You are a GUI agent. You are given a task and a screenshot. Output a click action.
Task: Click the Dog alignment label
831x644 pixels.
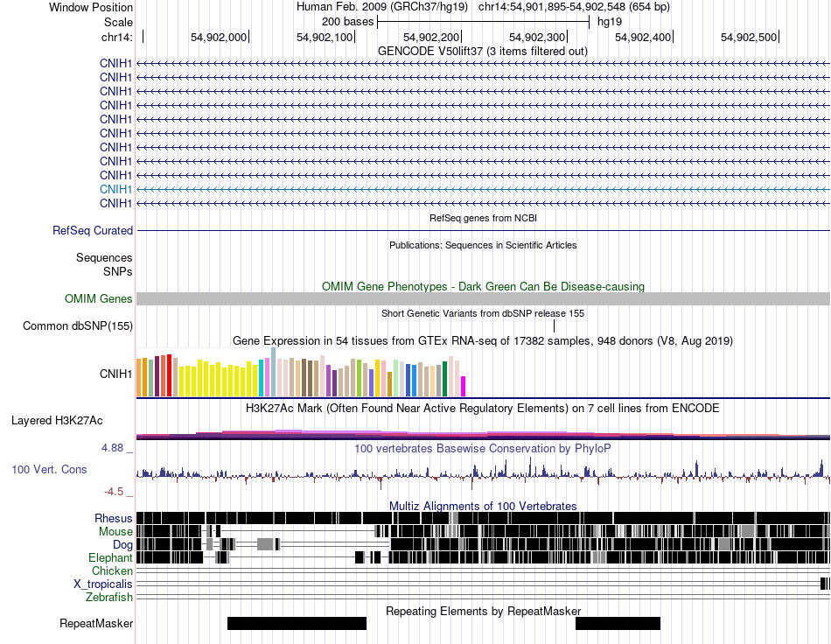point(122,545)
